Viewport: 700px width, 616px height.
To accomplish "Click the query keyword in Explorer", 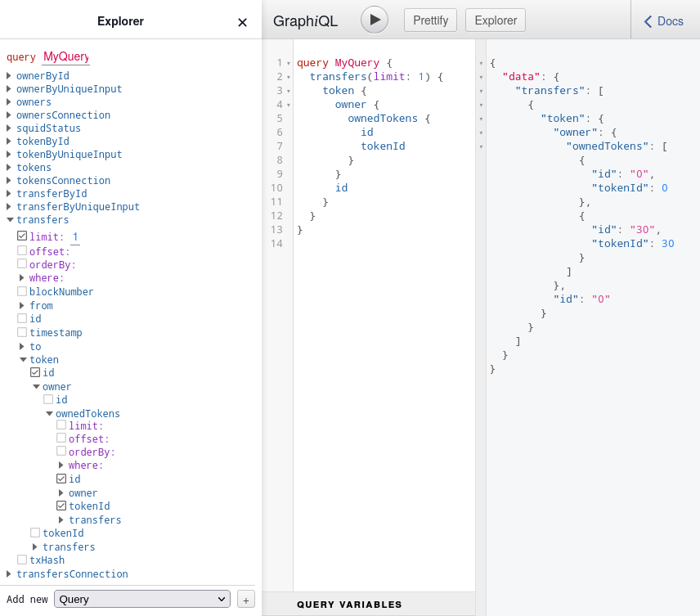I will point(21,57).
